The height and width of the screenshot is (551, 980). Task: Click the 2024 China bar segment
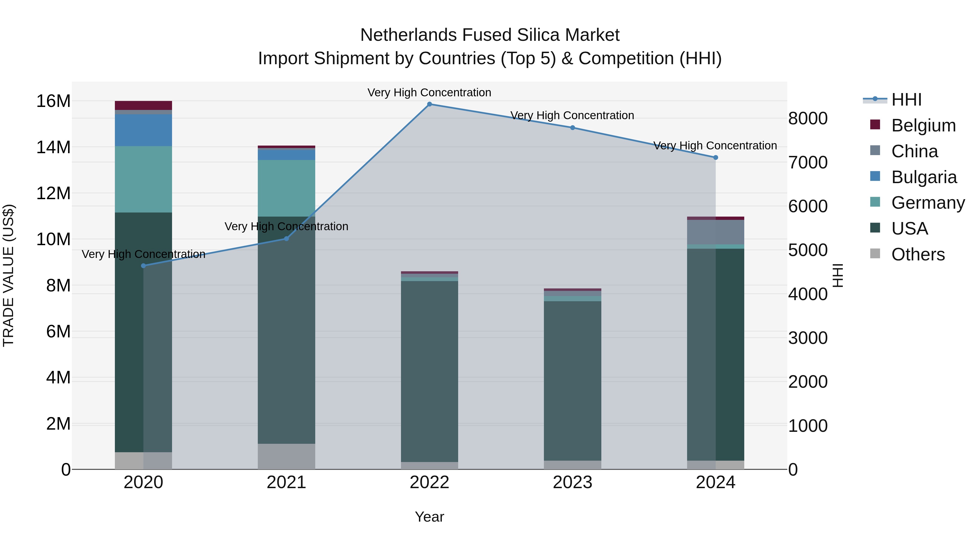(x=716, y=232)
